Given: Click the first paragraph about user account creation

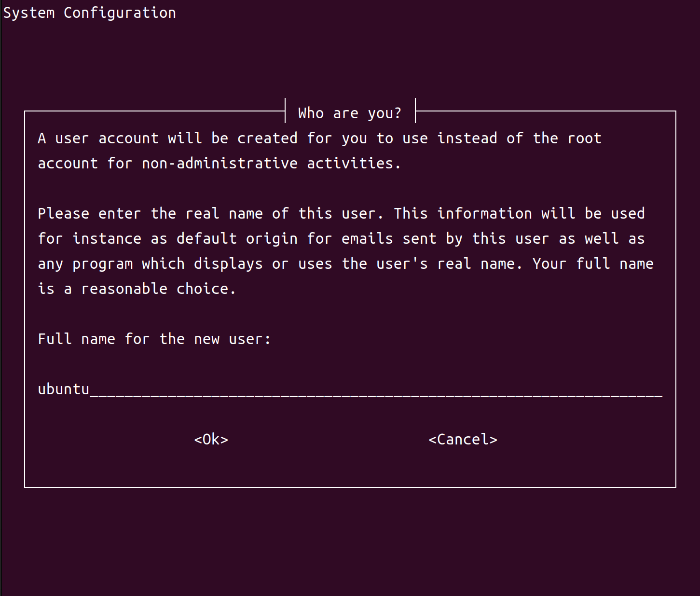Looking at the screenshot, I should point(318,138).
